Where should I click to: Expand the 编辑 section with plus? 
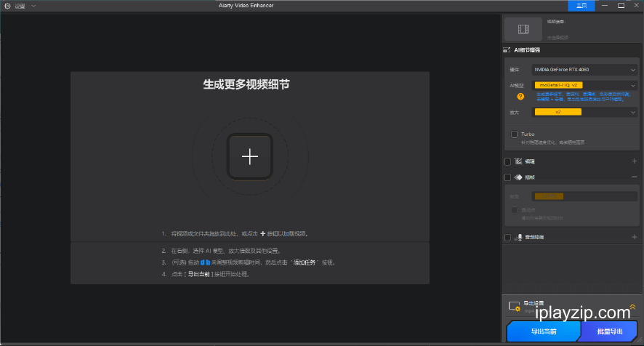634,161
